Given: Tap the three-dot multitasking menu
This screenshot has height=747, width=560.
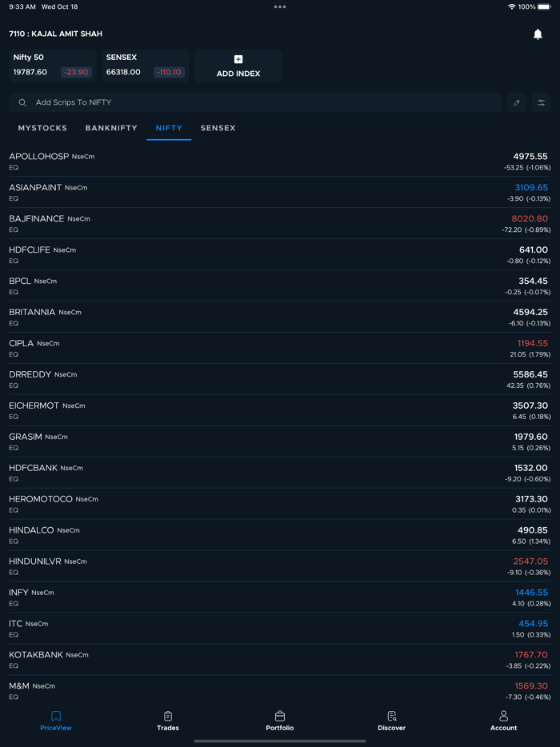Looking at the screenshot, I should click(280, 6).
